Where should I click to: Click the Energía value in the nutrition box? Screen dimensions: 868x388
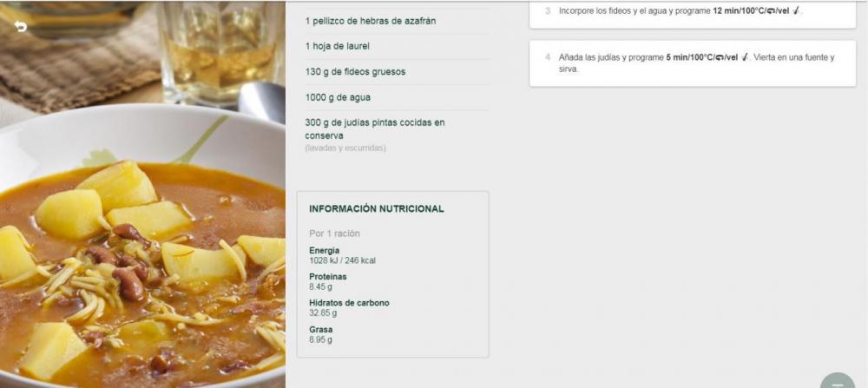click(342, 260)
